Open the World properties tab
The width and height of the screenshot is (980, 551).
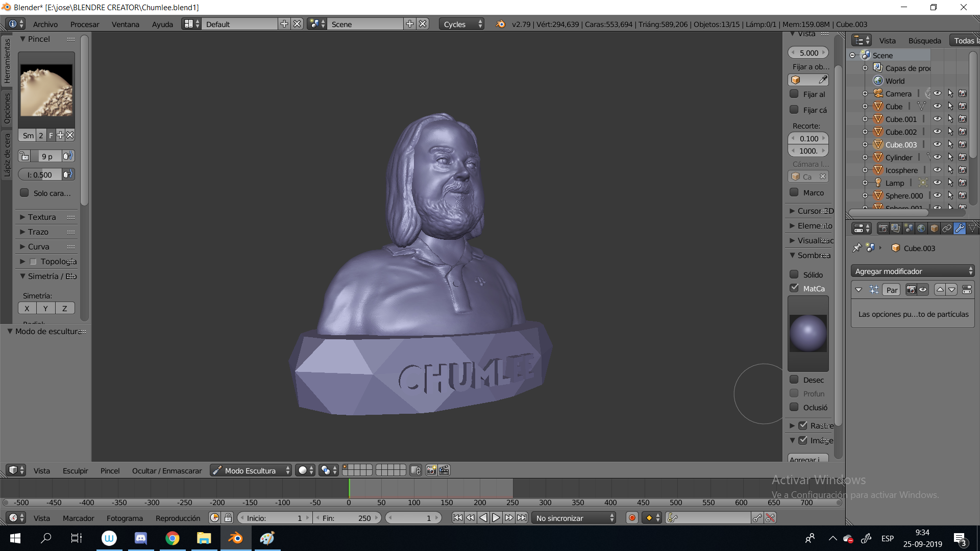tap(921, 229)
